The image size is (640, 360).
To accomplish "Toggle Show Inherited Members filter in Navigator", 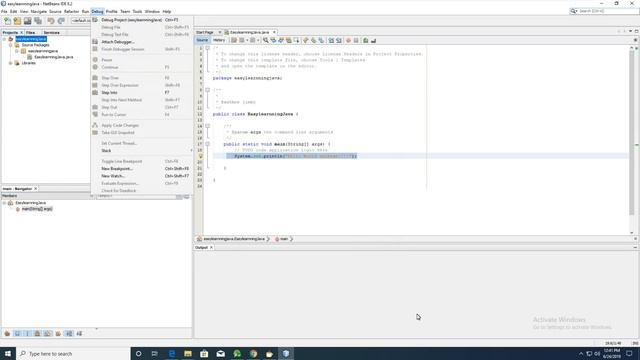I will point(7,334).
